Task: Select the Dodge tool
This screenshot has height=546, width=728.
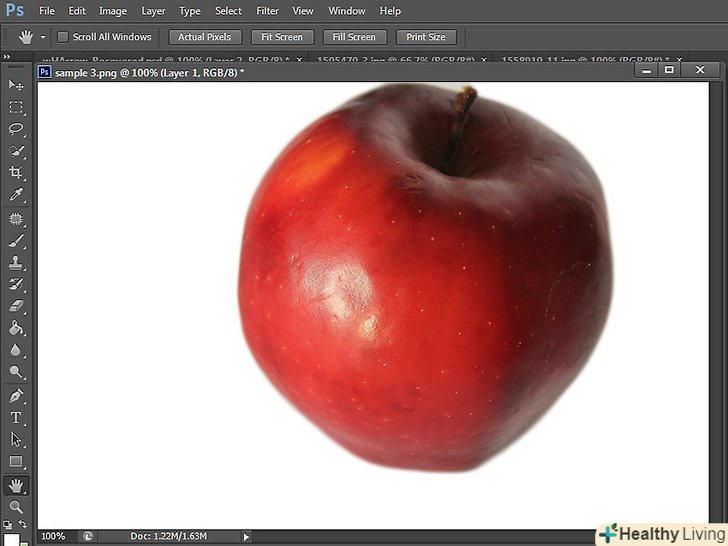Action: point(16,371)
